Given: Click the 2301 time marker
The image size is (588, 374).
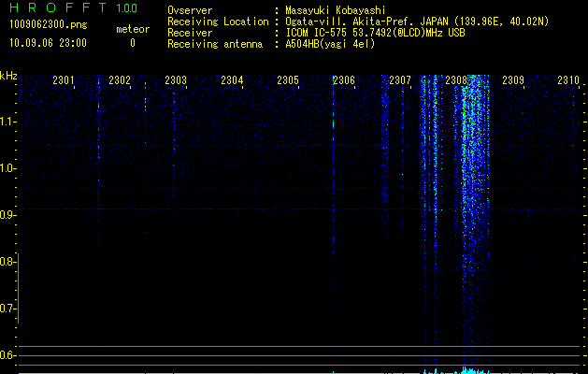Looking at the screenshot, I should click(x=64, y=80).
